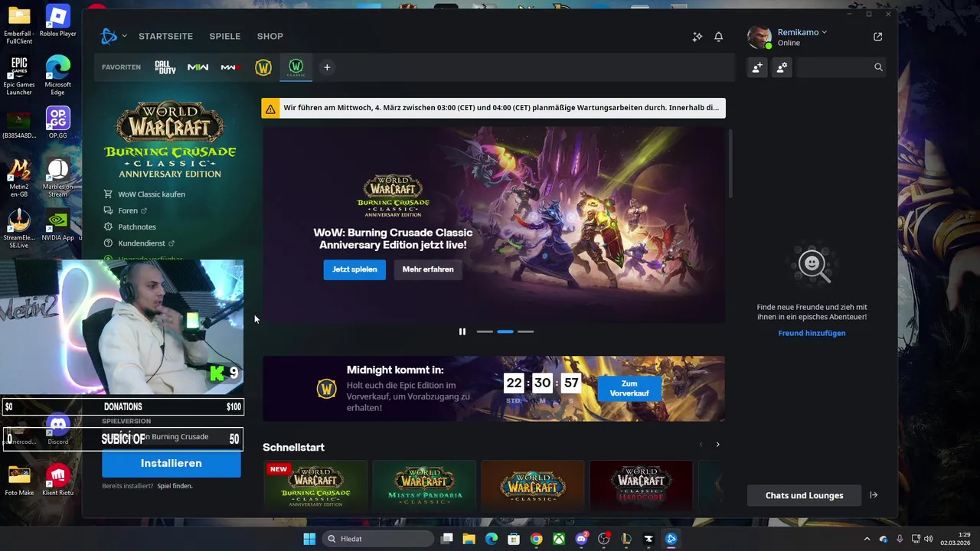The width and height of the screenshot is (980, 551).
Task: Click the friend settings icon beside add friend
Action: (782, 67)
